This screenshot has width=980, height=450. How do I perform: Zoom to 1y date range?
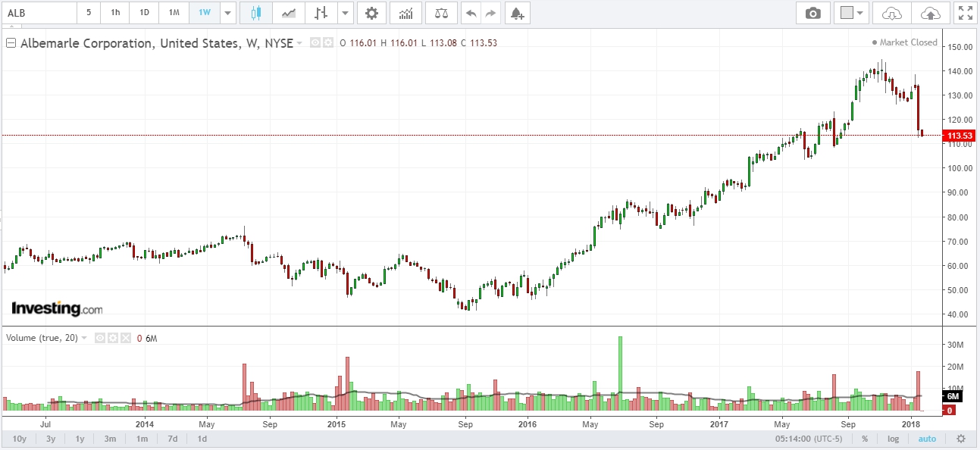pos(80,439)
